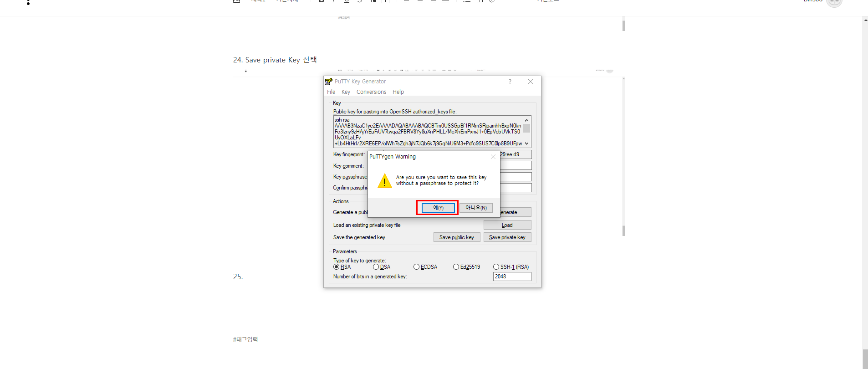Click the partially hidden Generate button
The height and width of the screenshot is (369, 868).
[x=516, y=212]
